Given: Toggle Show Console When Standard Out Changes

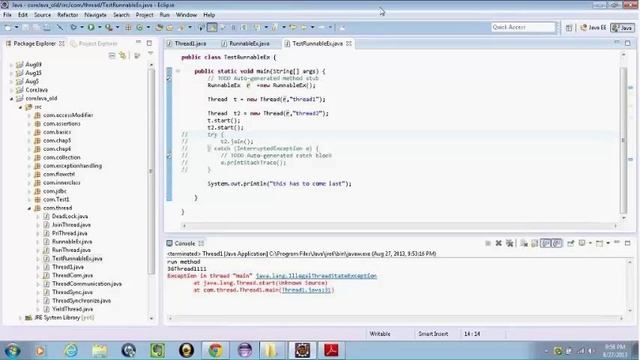Looking at the screenshot, I should coord(546,243).
